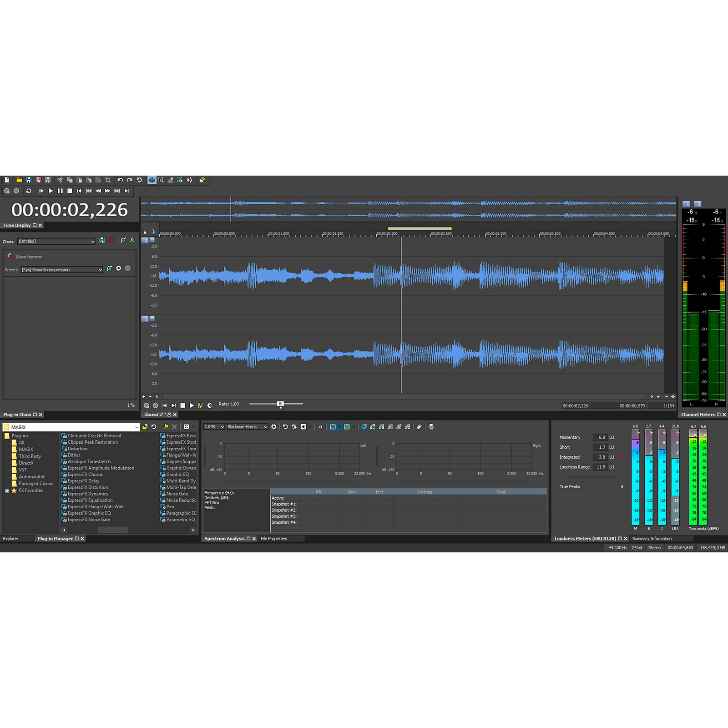This screenshot has height=728, width=728.
Task: Click the Crop tool in the top toolbar
Action: pyautogui.click(x=108, y=180)
